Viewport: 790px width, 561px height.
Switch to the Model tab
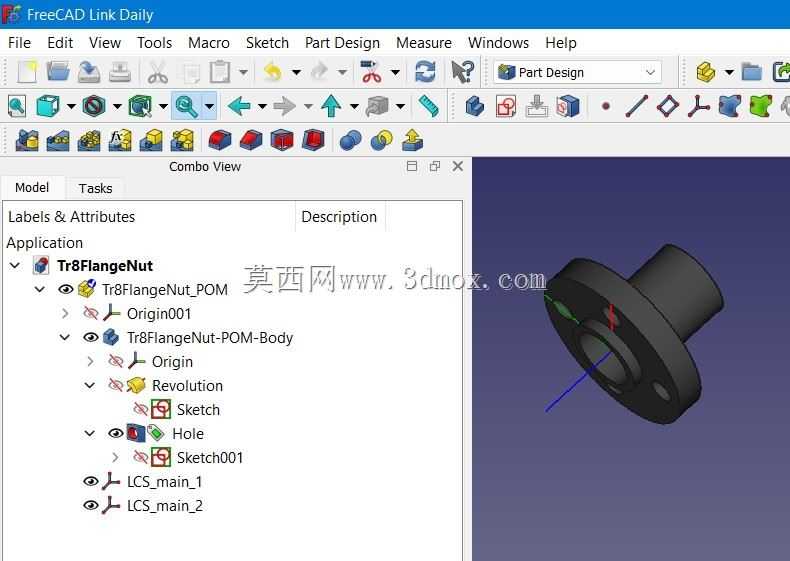(32, 188)
